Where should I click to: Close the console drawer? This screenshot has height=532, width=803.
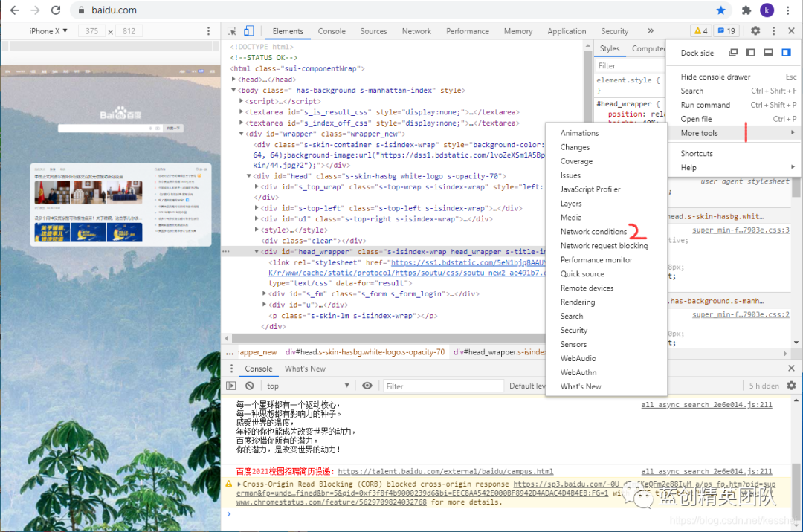(x=791, y=369)
